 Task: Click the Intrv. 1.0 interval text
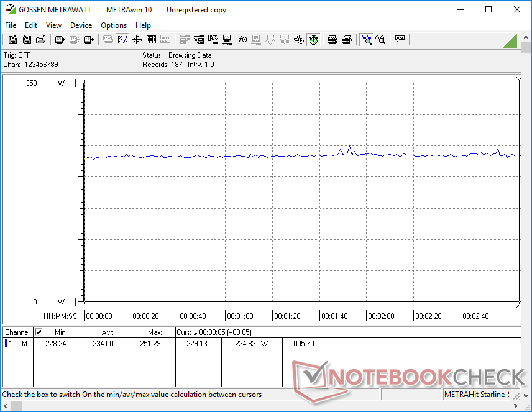pyautogui.click(x=201, y=65)
